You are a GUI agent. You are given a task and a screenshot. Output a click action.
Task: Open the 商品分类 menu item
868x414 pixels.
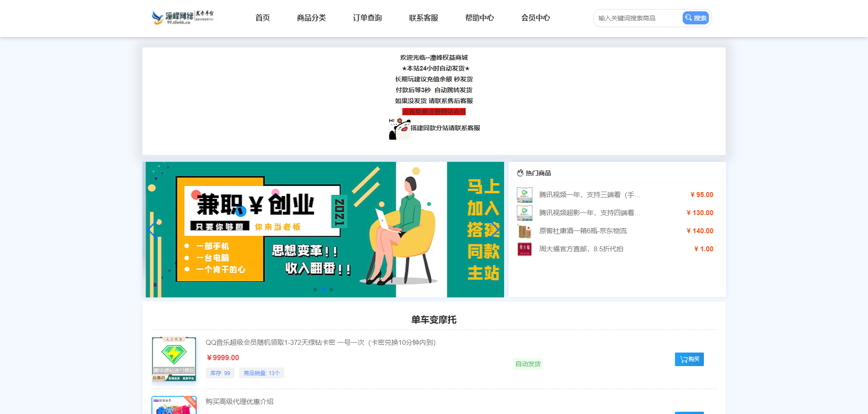click(311, 18)
